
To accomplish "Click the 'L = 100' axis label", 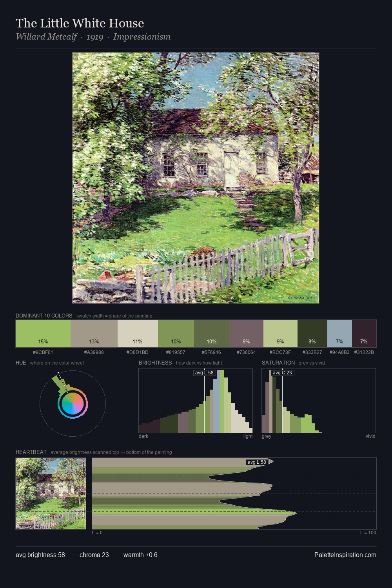I will pos(368,533).
